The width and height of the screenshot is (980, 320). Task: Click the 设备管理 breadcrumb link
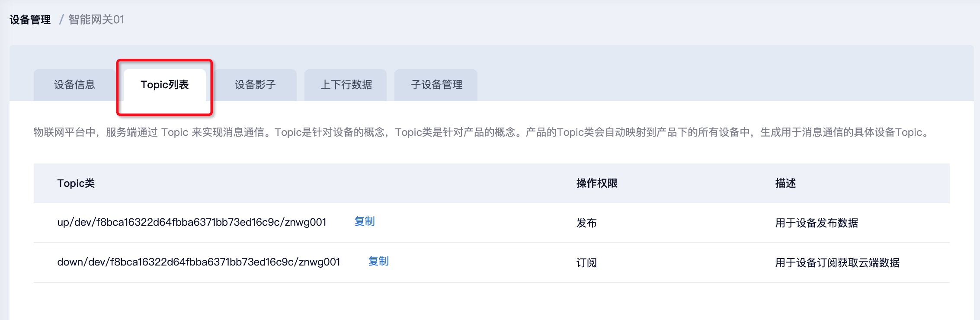click(30, 20)
